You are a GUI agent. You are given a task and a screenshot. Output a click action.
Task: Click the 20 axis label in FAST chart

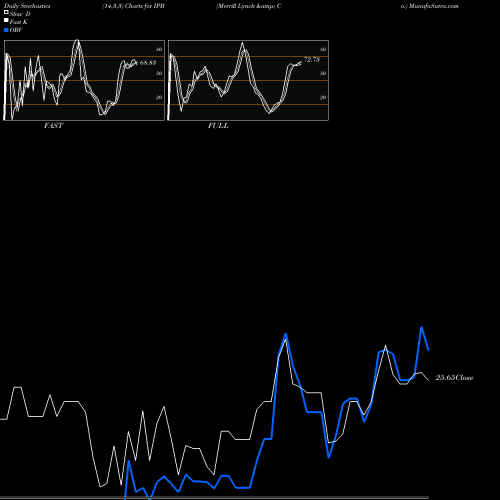coord(159,97)
